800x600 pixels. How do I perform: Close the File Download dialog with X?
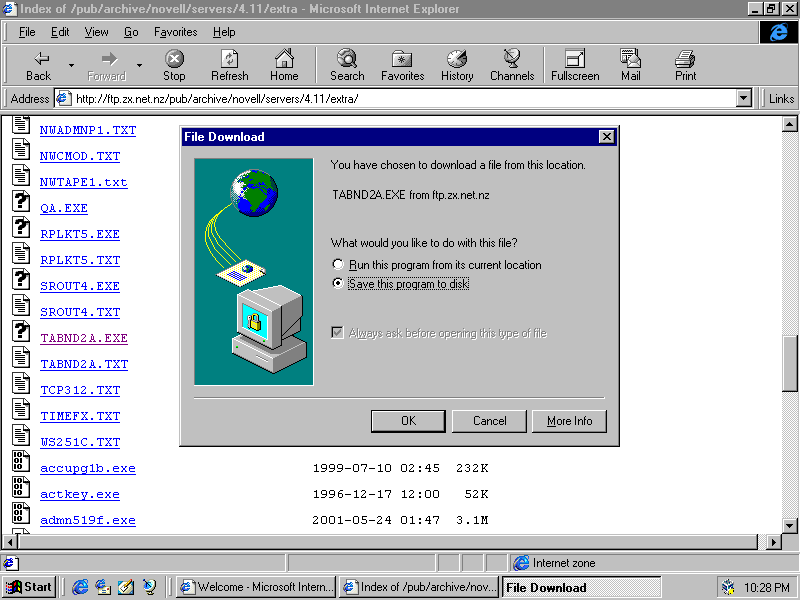tap(606, 137)
